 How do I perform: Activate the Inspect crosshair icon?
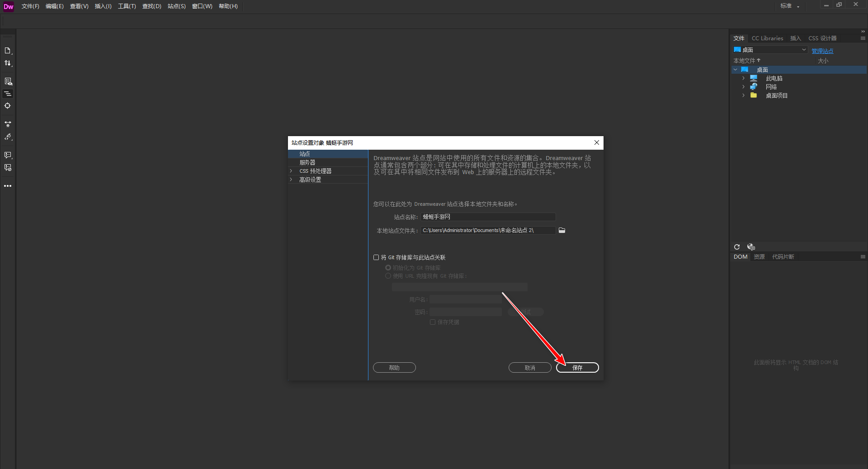pos(8,106)
